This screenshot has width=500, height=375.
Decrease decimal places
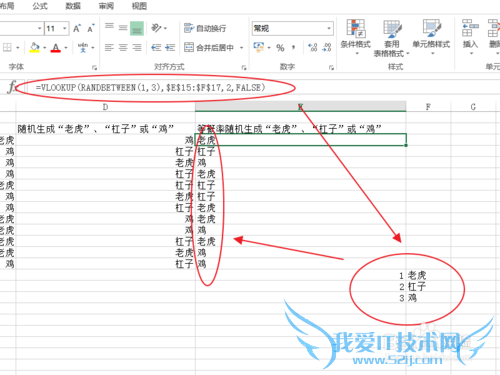327,48
